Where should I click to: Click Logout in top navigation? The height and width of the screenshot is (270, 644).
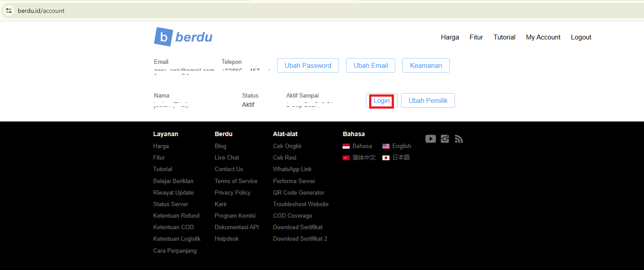pos(581,37)
